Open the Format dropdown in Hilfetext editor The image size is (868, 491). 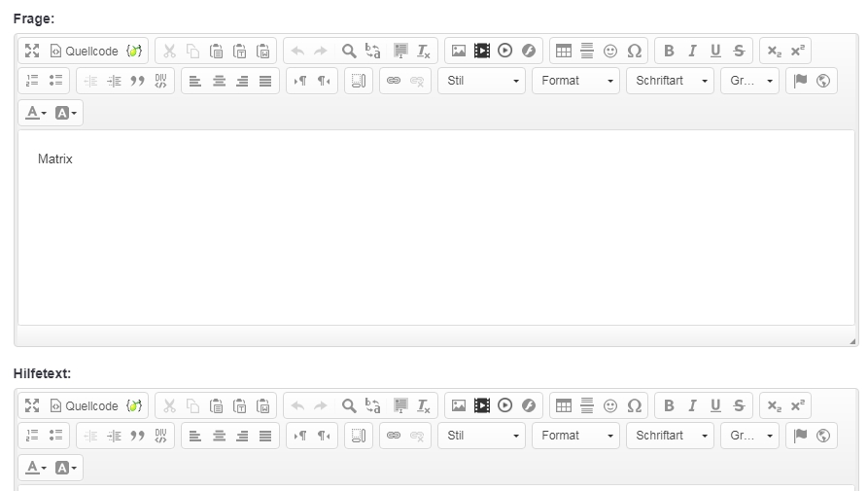tap(575, 436)
